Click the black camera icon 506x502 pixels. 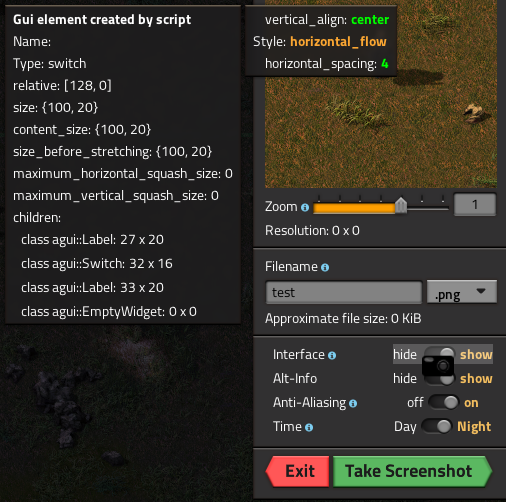438,366
